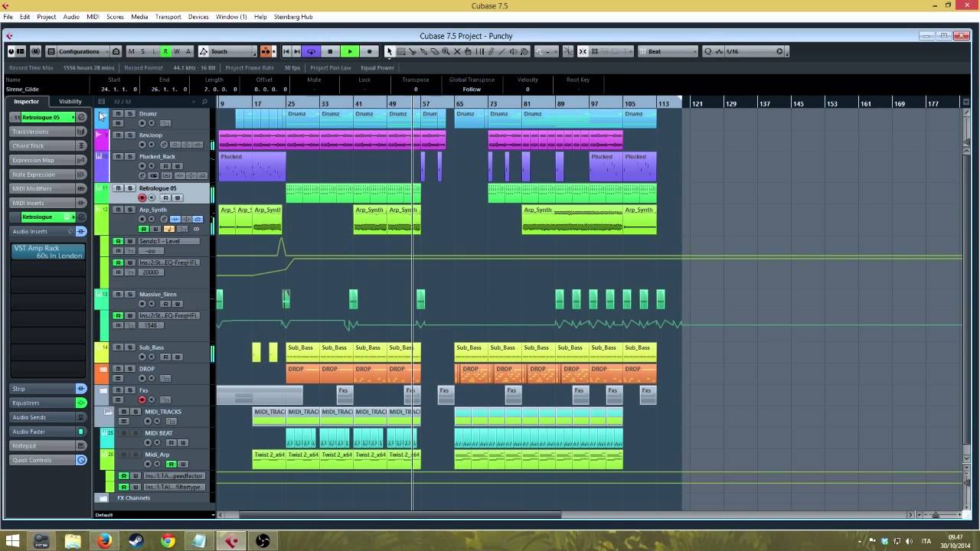Toggle Cycle loop mode

311,51
